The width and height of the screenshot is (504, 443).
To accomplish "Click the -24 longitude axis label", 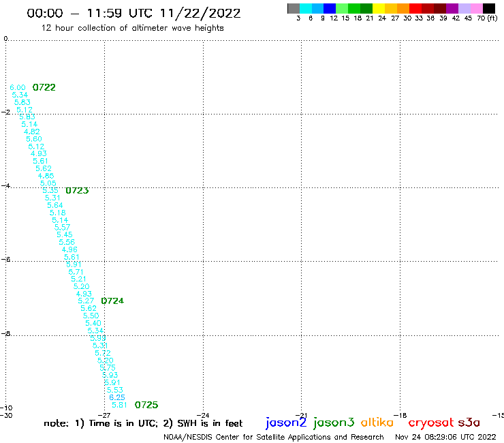I will pyautogui.click(x=203, y=415).
